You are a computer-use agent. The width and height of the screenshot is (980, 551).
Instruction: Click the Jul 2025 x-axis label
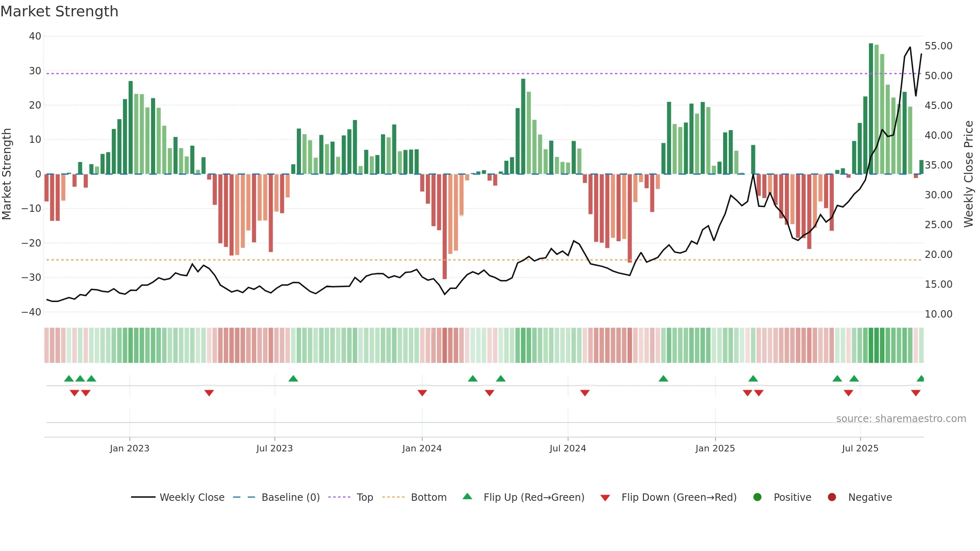coord(860,449)
